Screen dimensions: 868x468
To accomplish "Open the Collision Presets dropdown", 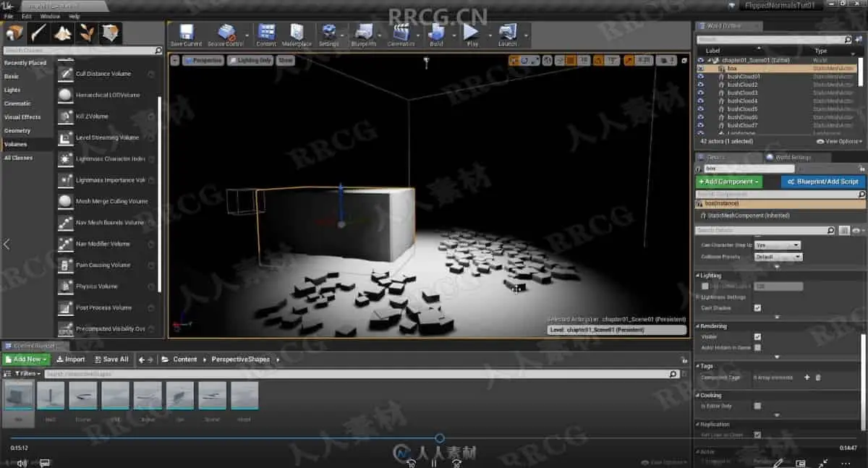I will click(x=778, y=257).
